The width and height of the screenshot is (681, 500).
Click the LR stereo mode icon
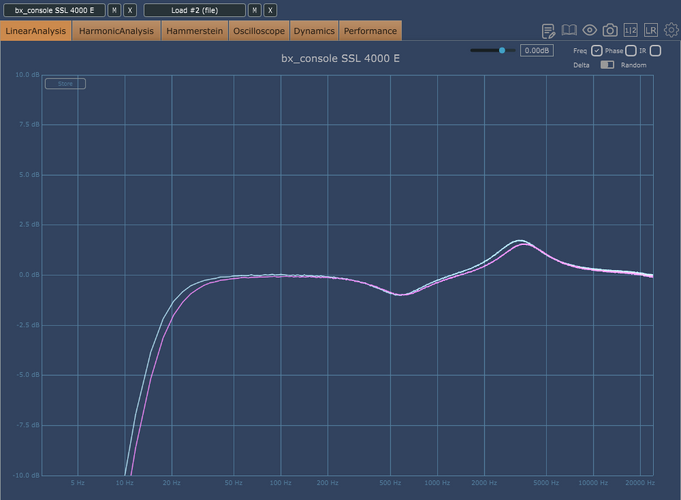tap(651, 30)
